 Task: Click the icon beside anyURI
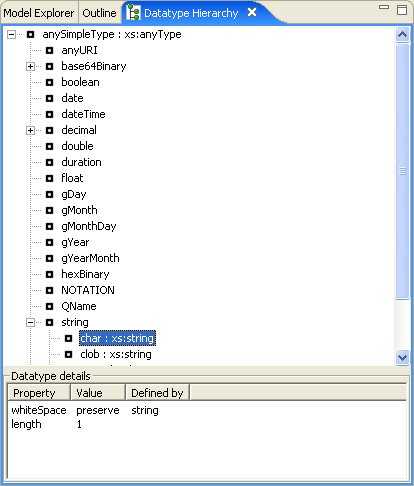(x=49, y=50)
